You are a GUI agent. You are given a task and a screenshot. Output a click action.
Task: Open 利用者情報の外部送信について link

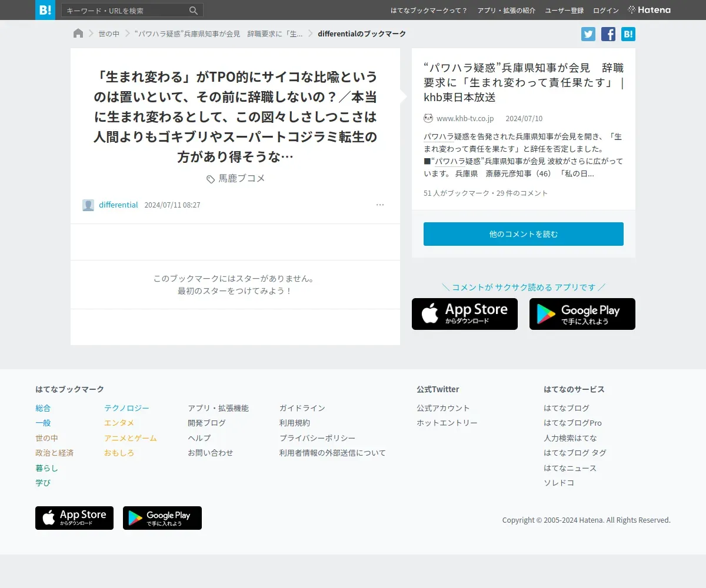point(332,453)
